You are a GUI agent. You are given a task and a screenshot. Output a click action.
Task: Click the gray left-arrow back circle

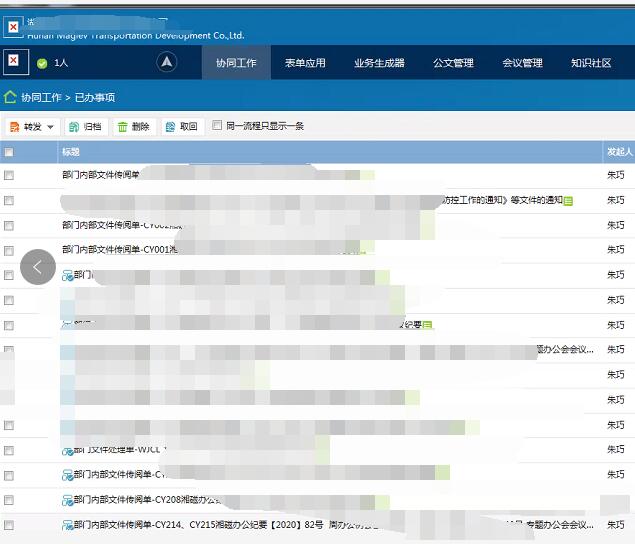(38, 267)
